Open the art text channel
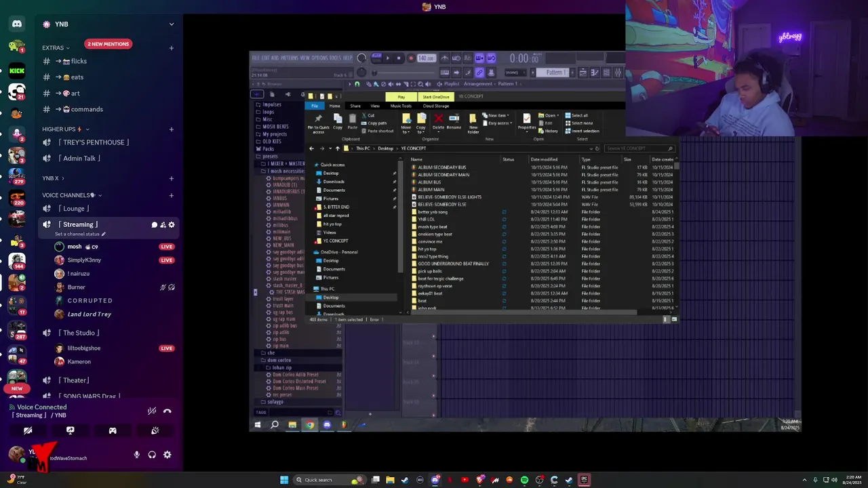868x488 pixels. tap(108, 94)
